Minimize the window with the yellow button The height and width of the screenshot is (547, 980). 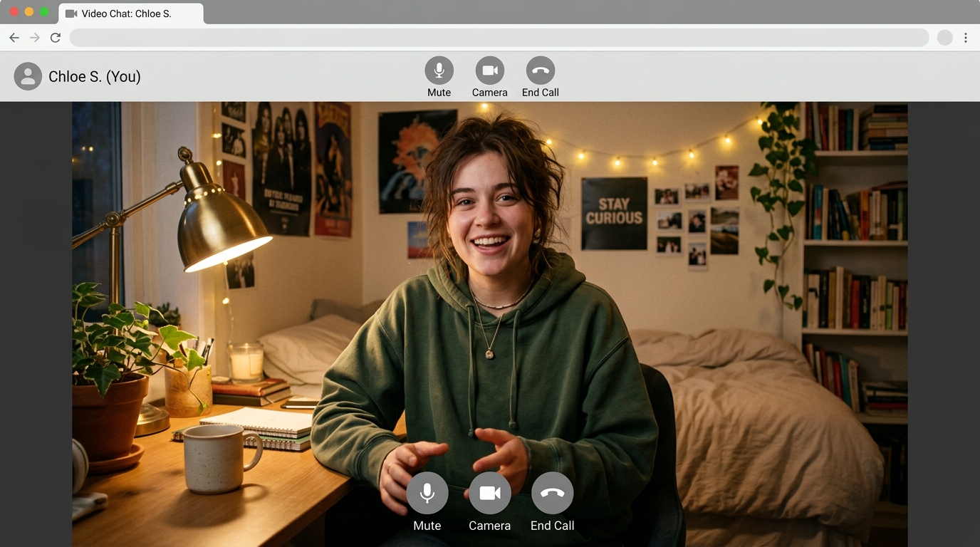click(x=29, y=12)
